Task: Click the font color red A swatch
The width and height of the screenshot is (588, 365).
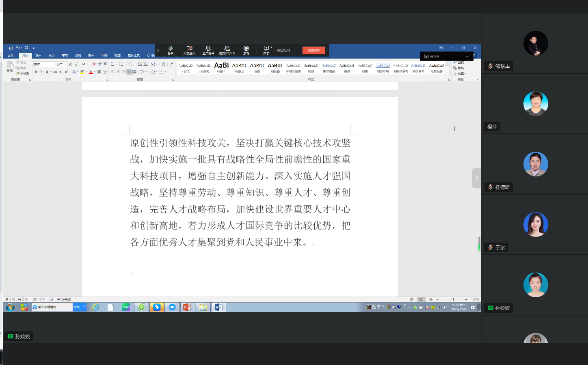Action: pyautogui.click(x=91, y=72)
